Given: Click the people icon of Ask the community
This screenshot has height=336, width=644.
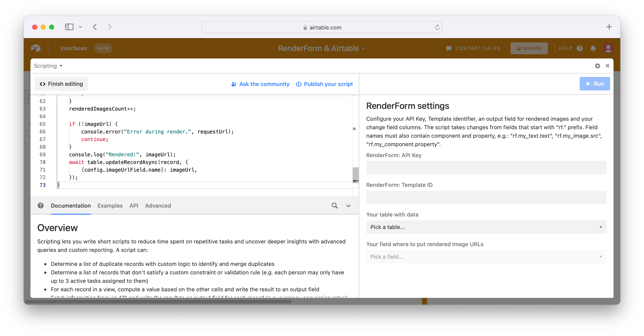Looking at the screenshot, I should click(x=234, y=84).
